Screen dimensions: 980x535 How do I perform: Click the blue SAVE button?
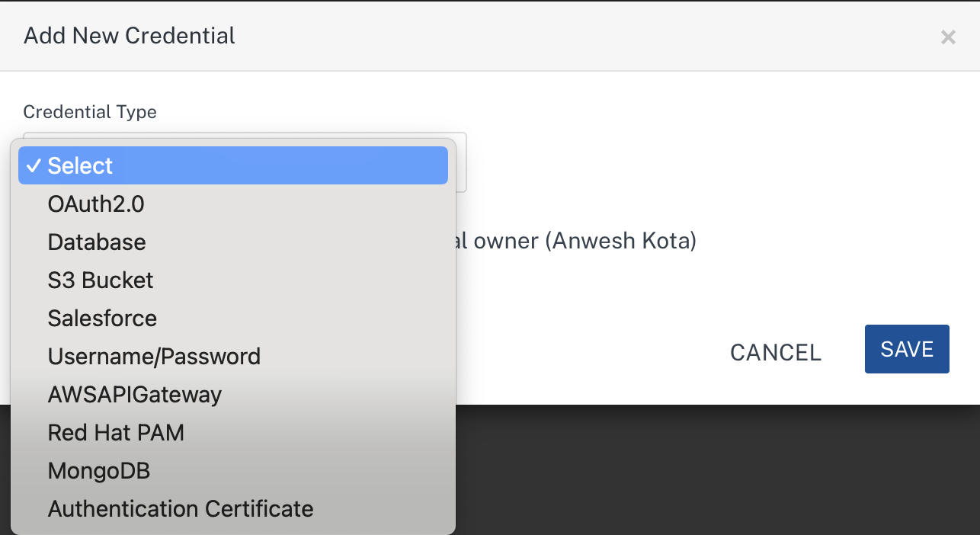pos(907,349)
